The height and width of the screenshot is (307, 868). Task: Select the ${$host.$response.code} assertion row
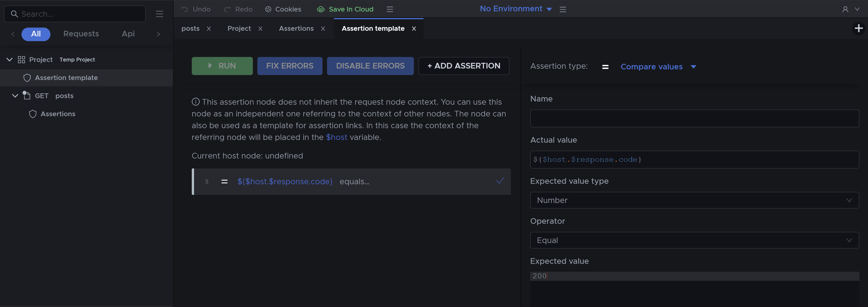coord(351,182)
